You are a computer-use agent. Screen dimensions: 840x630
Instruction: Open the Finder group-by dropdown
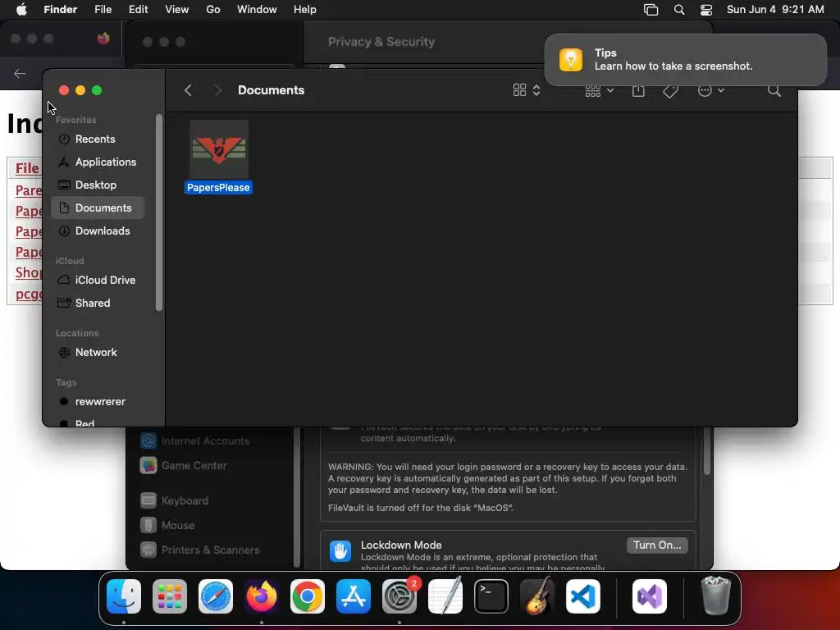[599, 91]
